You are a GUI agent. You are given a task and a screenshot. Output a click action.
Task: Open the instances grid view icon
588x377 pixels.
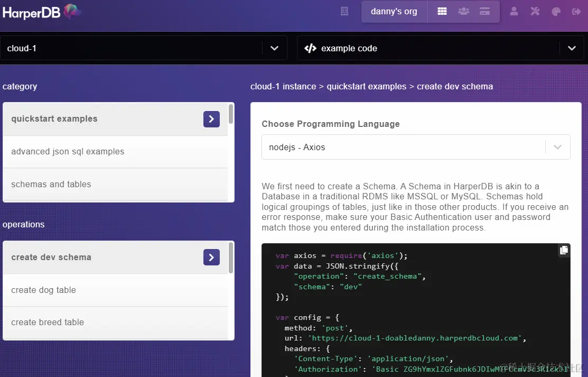(442, 11)
